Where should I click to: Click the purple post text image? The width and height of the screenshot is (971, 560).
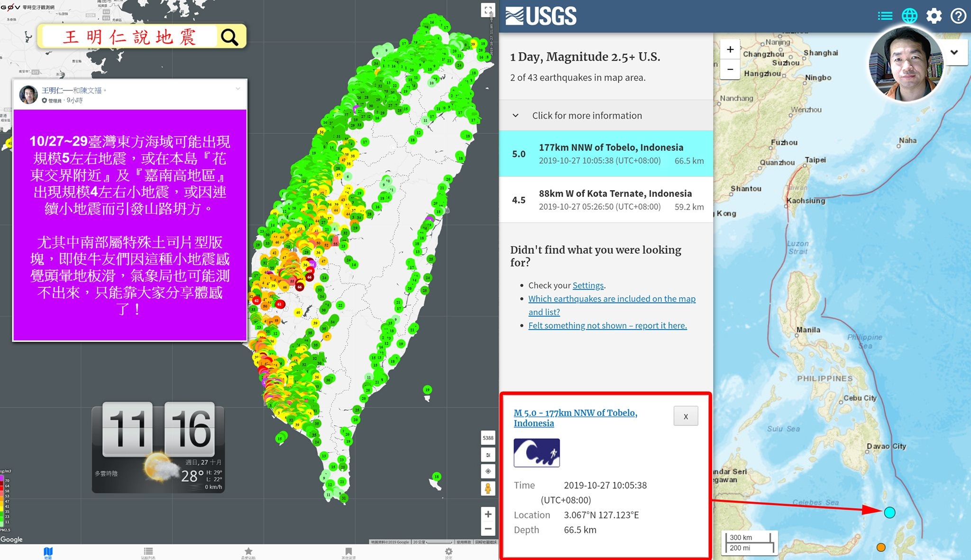pyautogui.click(x=130, y=225)
